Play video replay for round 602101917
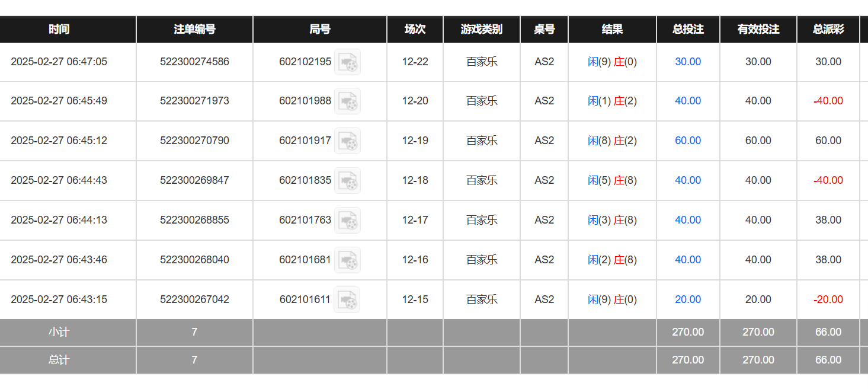This screenshot has height=389, width=868. pyautogui.click(x=347, y=141)
